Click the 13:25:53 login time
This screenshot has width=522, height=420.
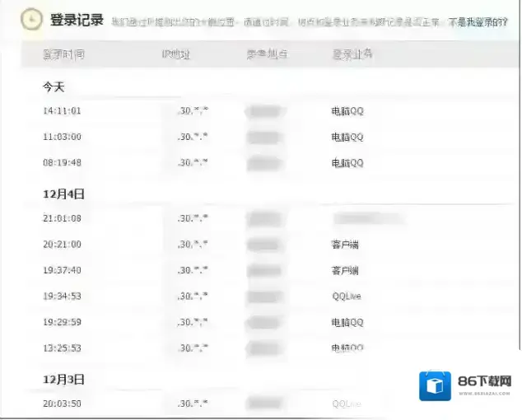pos(62,348)
